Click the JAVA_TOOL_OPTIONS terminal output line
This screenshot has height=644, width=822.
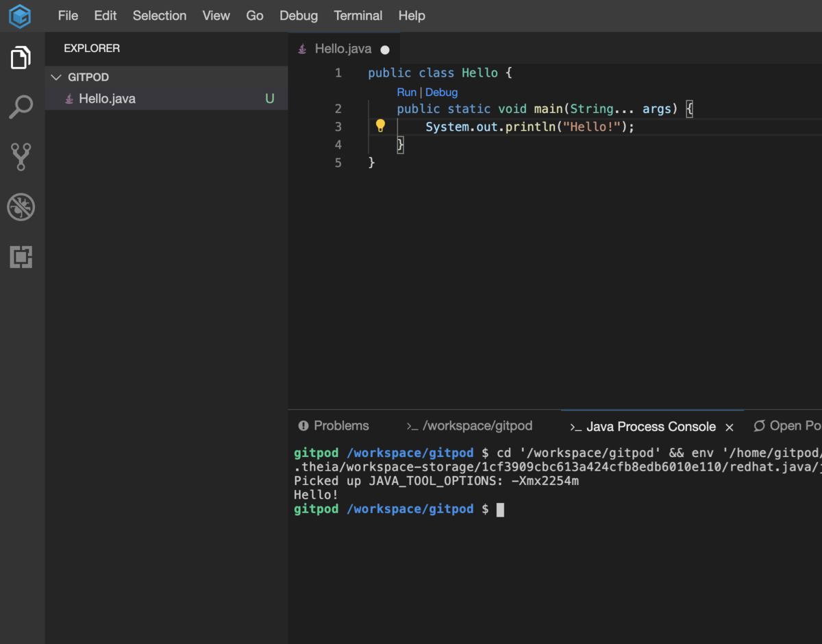436,481
